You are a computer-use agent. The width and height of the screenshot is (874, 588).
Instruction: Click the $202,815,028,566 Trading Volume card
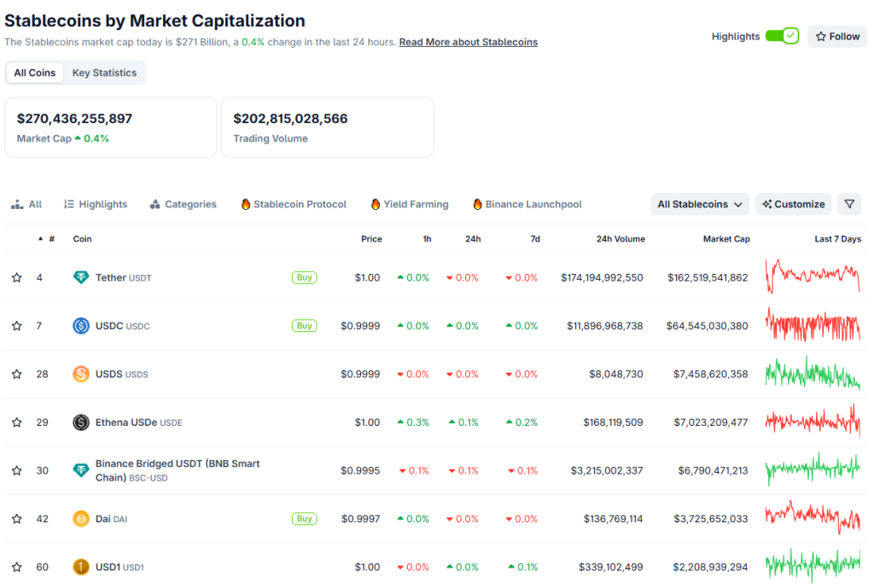click(x=327, y=127)
